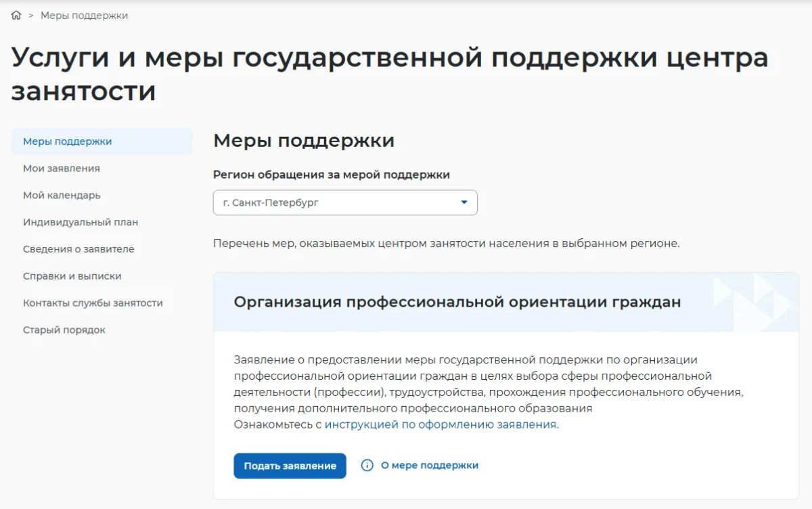
Task: Go to Мой календарь section
Action: tap(62, 195)
